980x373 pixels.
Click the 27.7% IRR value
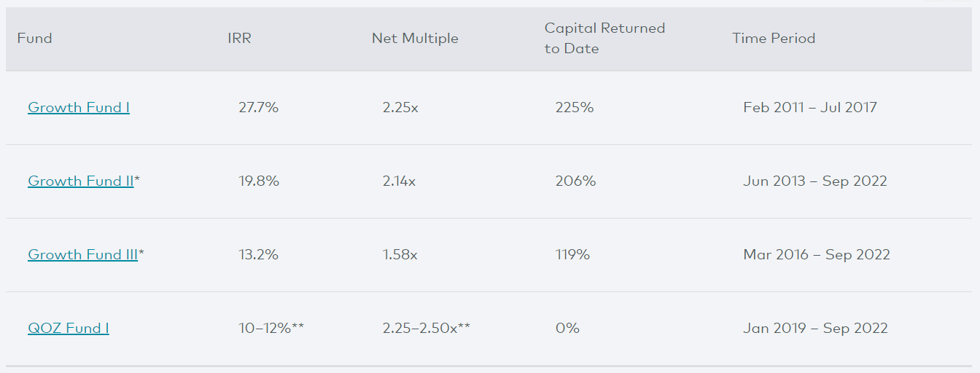[259, 108]
